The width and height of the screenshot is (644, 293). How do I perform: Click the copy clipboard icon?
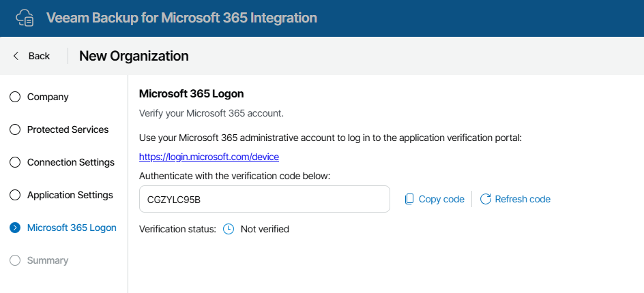[409, 199]
